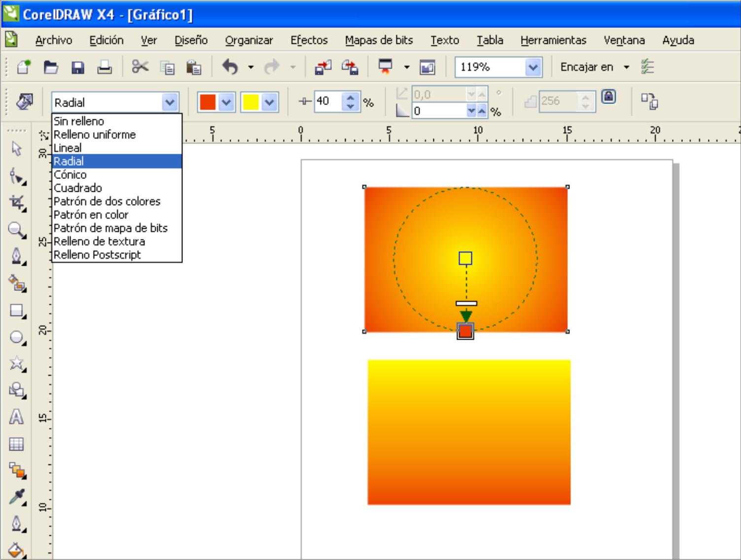
Task: Open the Encajar en snap dropdown
Action: point(627,67)
